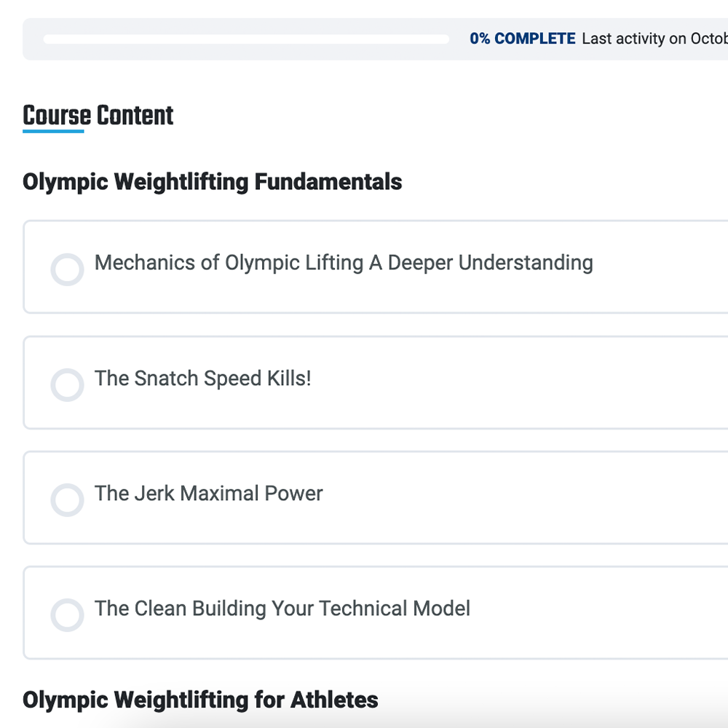This screenshot has width=728, height=728.
Task: Open The Clean Building Your Technical Model title
Action: coord(282,609)
